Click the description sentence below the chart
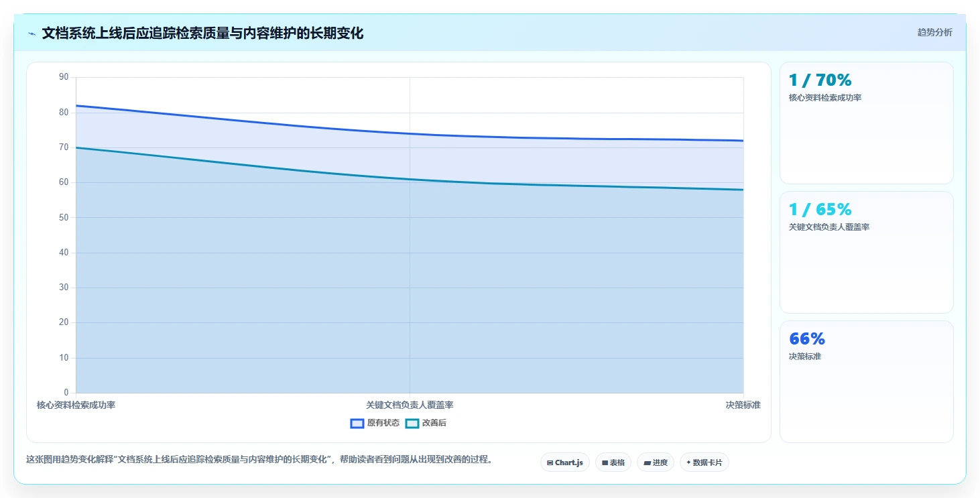 pyautogui.click(x=259, y=460)
